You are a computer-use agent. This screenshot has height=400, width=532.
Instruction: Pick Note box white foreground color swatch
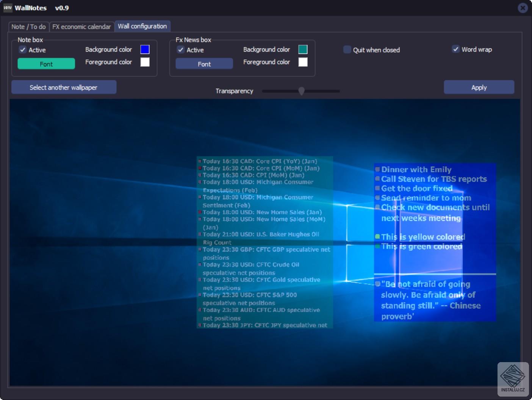coord(145,62)
